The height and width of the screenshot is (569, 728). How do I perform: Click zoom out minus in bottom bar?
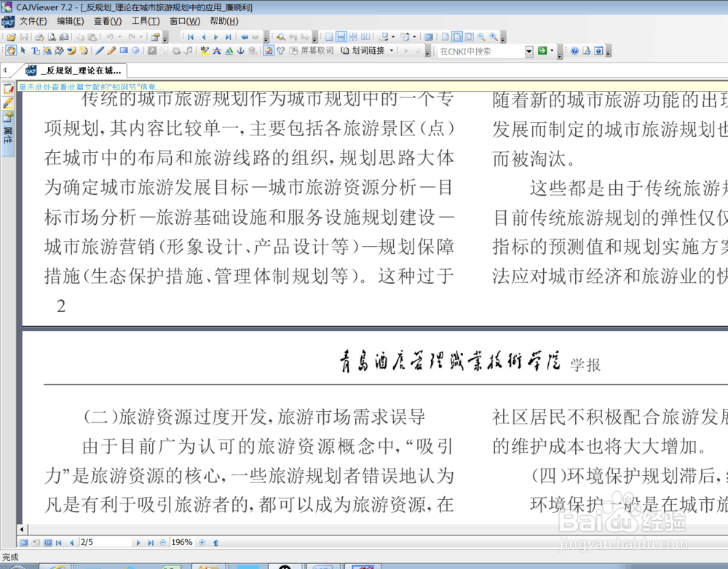coord(162,542)
